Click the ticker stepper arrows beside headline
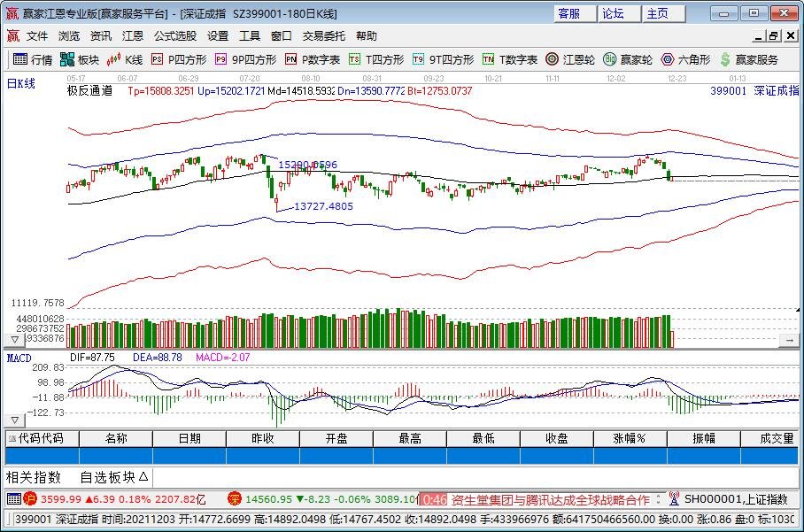The image size is (804, 532). pyautogui.click(x=659, y=499)
